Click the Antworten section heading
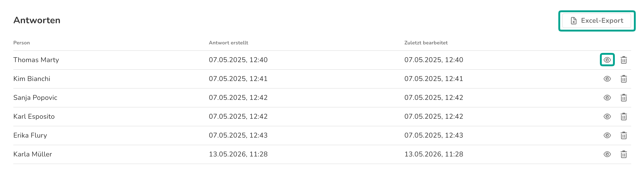This screenshot has height=179, width=644. pos(37,20)
